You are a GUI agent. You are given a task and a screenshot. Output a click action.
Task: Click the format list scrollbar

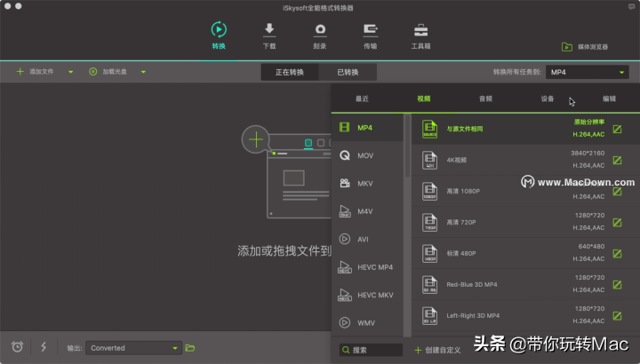[407, 146]
